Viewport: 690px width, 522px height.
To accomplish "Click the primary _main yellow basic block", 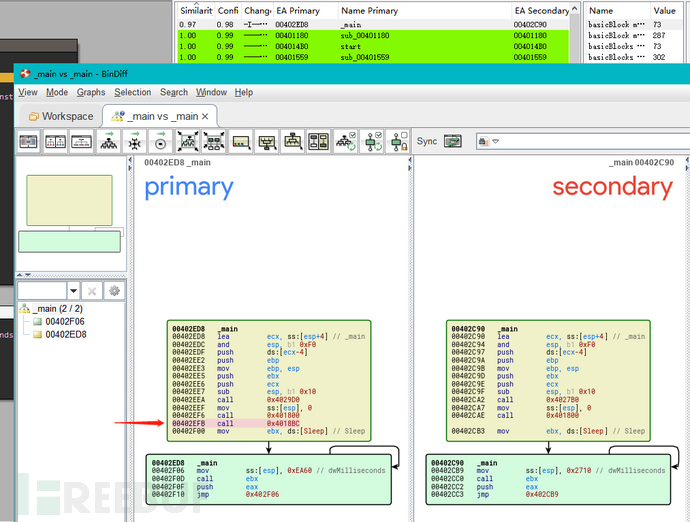I will click(x=269, y=381).
